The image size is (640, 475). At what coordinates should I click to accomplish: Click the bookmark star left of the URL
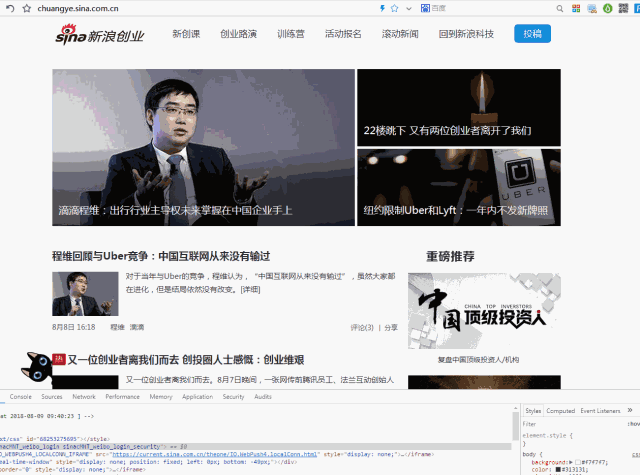click(27, 8)
